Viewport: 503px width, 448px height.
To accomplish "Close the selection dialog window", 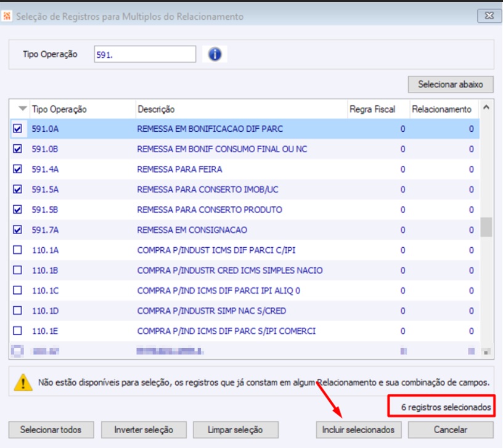I will click(489, 15).
